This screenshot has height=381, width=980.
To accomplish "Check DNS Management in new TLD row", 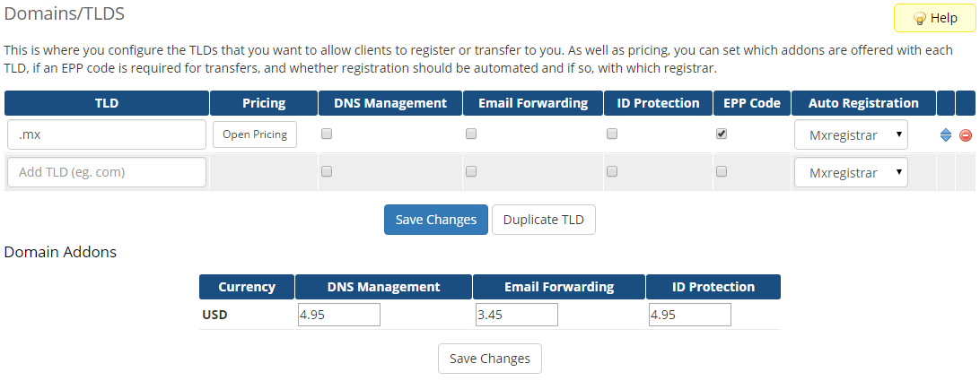I will click(x=327, y=171).
